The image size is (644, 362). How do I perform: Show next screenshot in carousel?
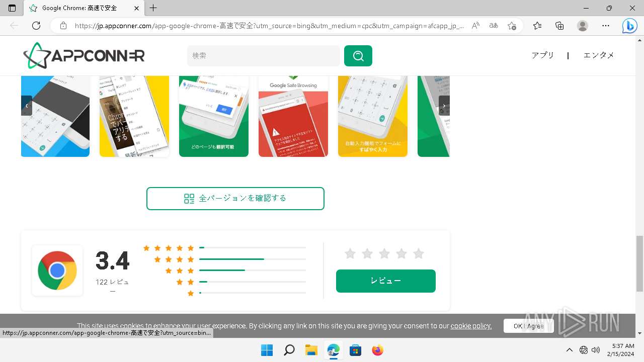coord(444,106)
